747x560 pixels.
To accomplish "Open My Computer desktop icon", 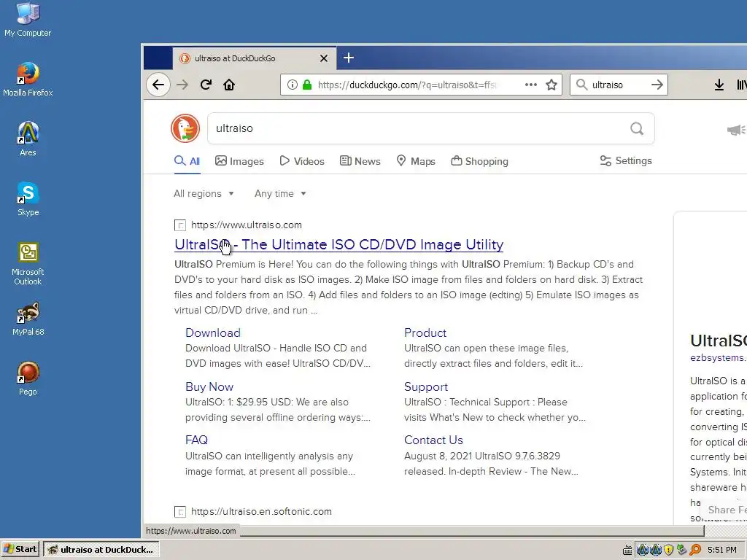I will pyautogui.click(x=28, y=20).
